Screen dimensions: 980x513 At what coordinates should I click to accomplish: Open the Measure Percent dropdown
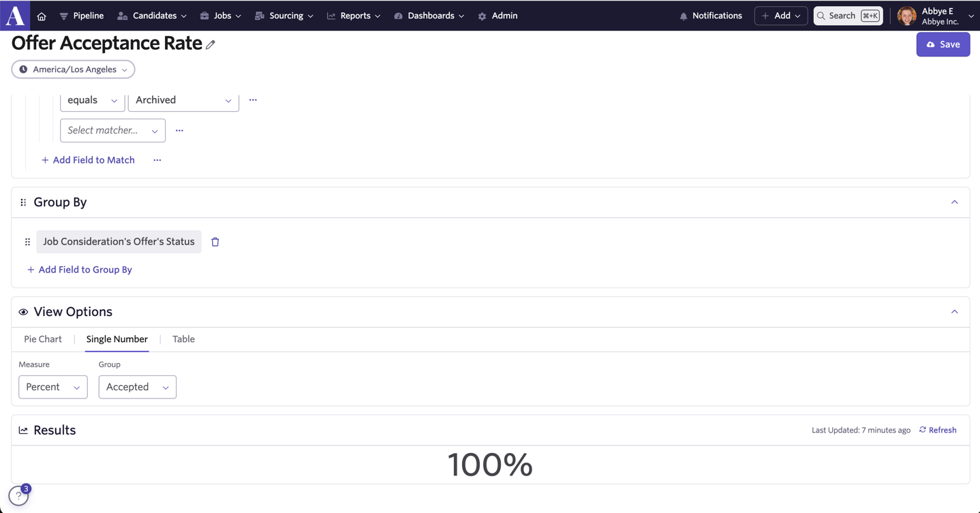(x=53, y=387)
